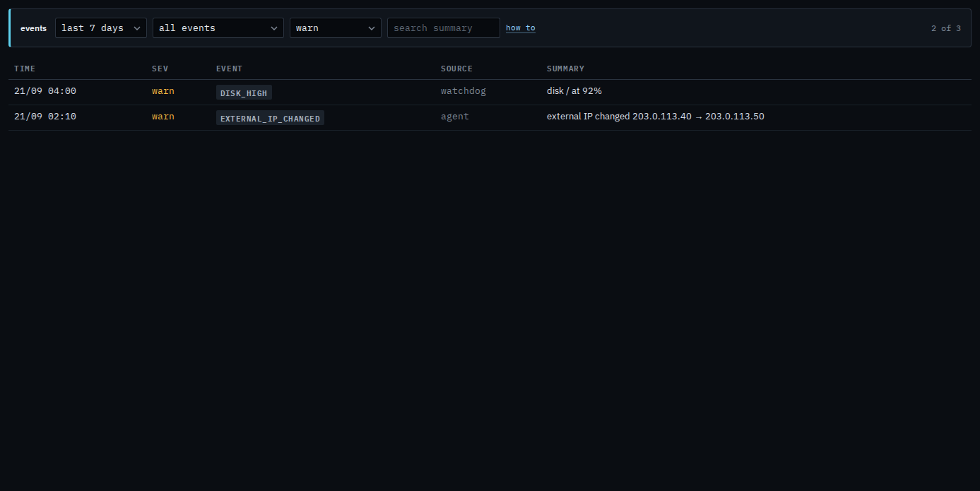The height and width of the screenshot is (491, 980).
Task: Click the 'watchdog' source cell
Action: [464, 91]
